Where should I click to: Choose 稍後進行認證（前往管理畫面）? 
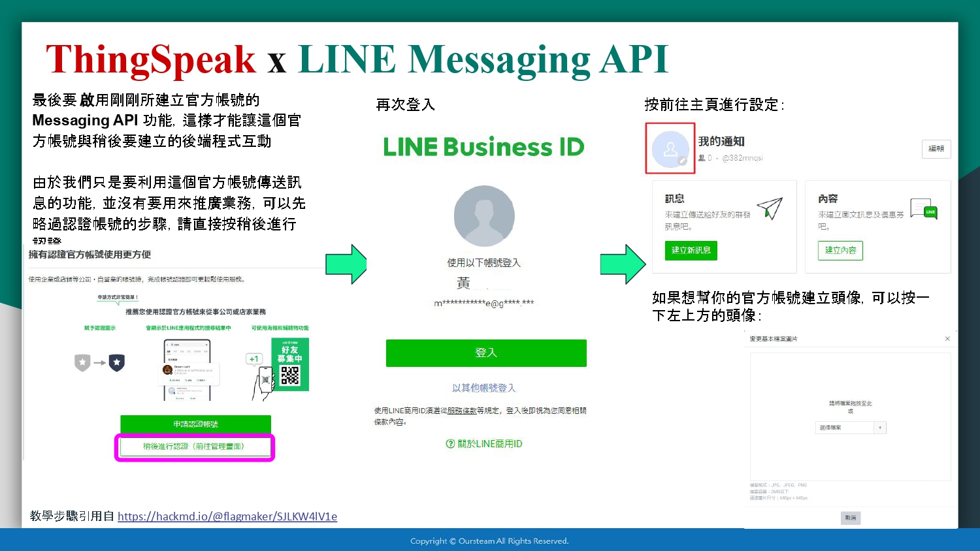(194, 447)
